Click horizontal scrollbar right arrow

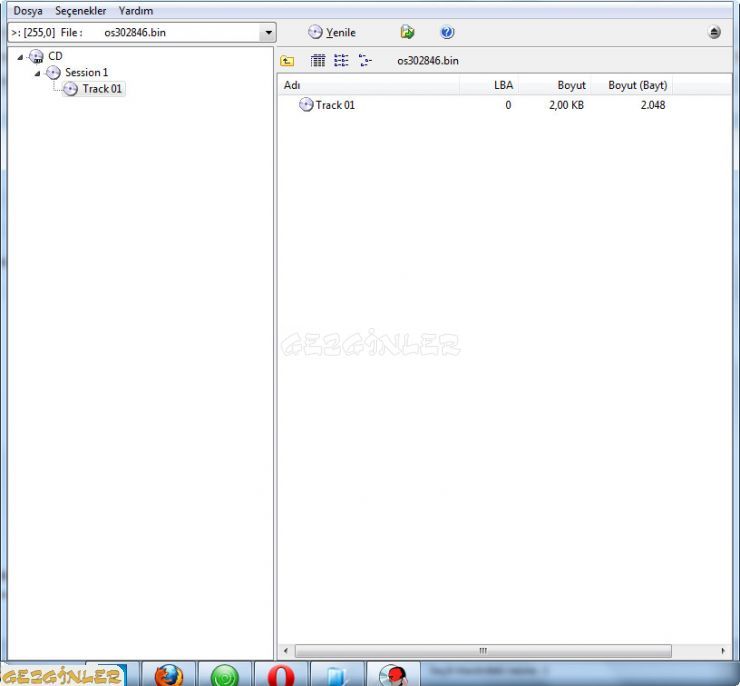(723, 651)
